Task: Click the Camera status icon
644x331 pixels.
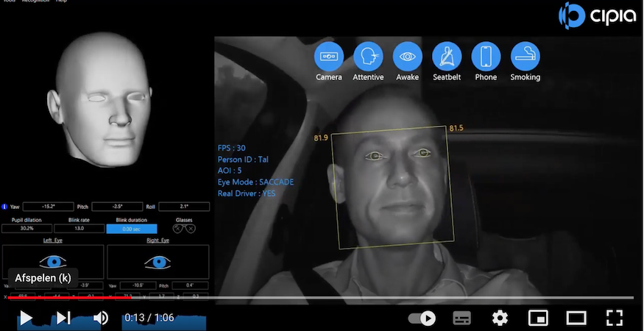Action: [x=329, y=57]
